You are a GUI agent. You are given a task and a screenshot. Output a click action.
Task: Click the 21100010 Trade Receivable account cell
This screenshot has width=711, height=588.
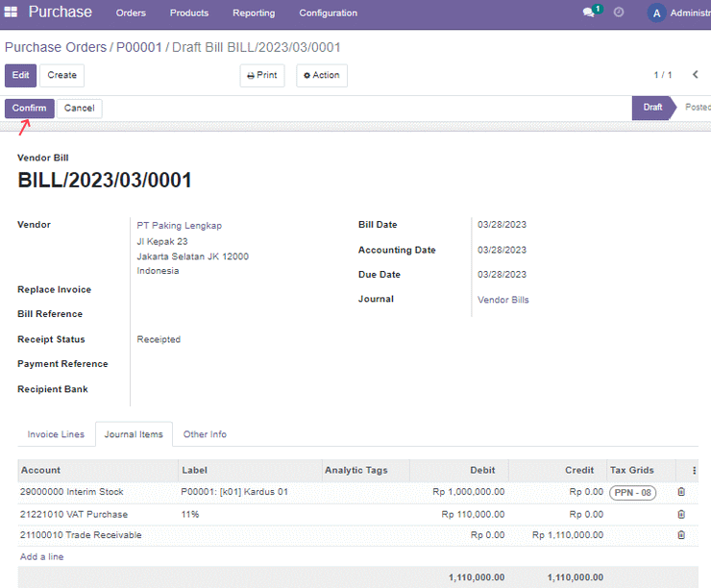coord(81,535)
